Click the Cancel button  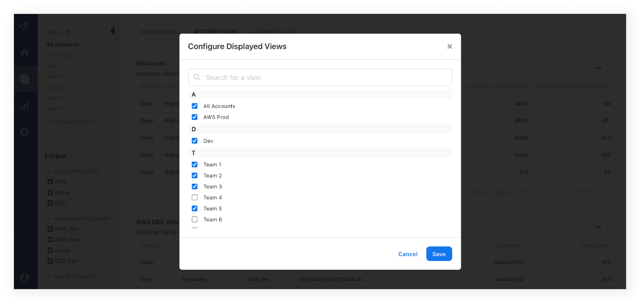click(408, 254)
